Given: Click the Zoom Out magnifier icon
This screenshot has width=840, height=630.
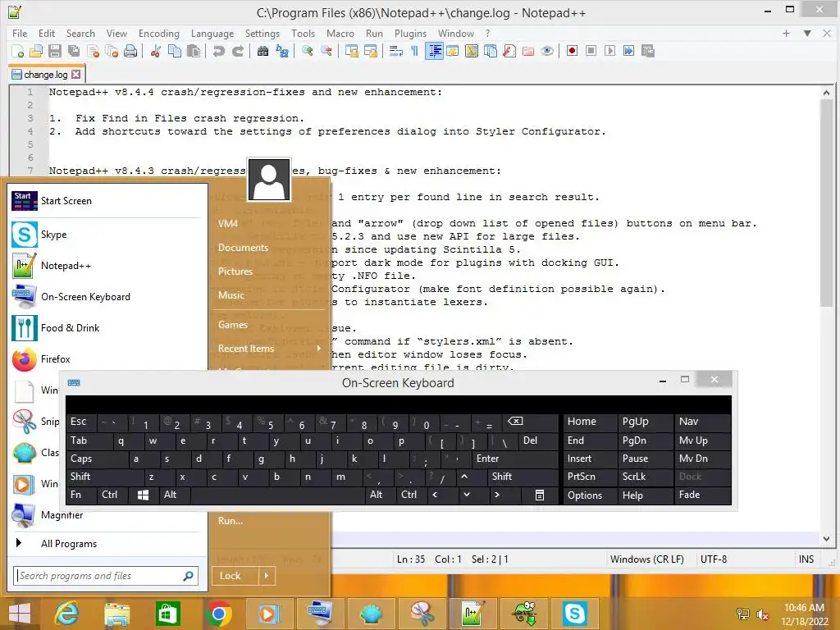Looking at the screenshot, I should pyautogui.click(x=326, y=52).
